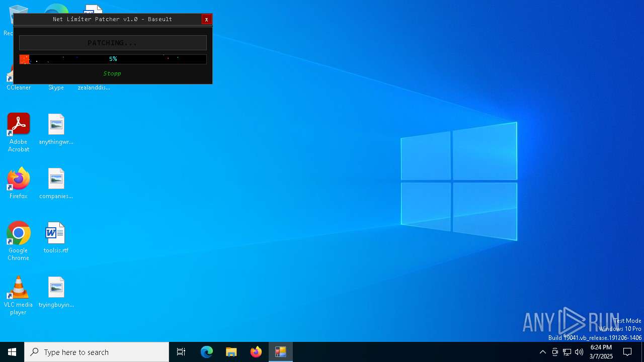This screenshot has height=362, width=644.
Task: Open Task View from the taskbar
Action: point(181,352)
